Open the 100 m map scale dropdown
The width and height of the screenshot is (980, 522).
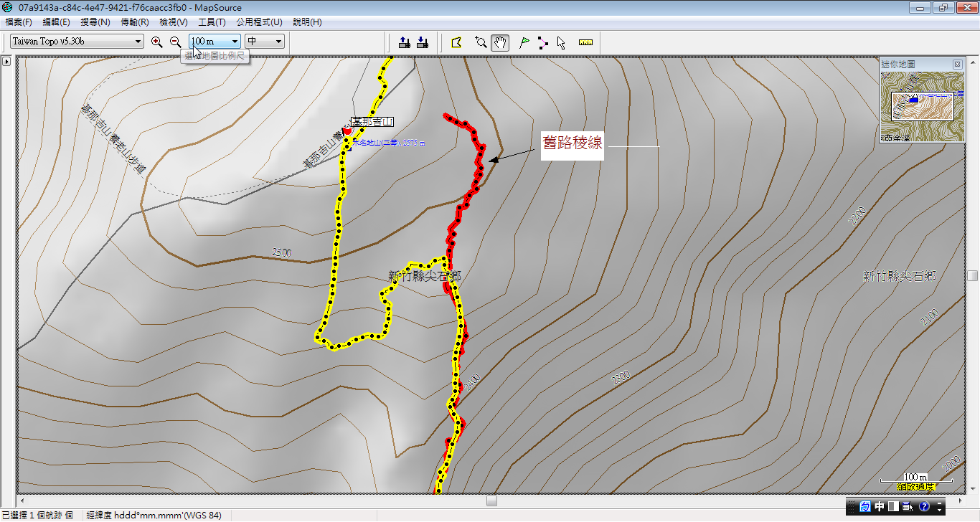(215, 42)
